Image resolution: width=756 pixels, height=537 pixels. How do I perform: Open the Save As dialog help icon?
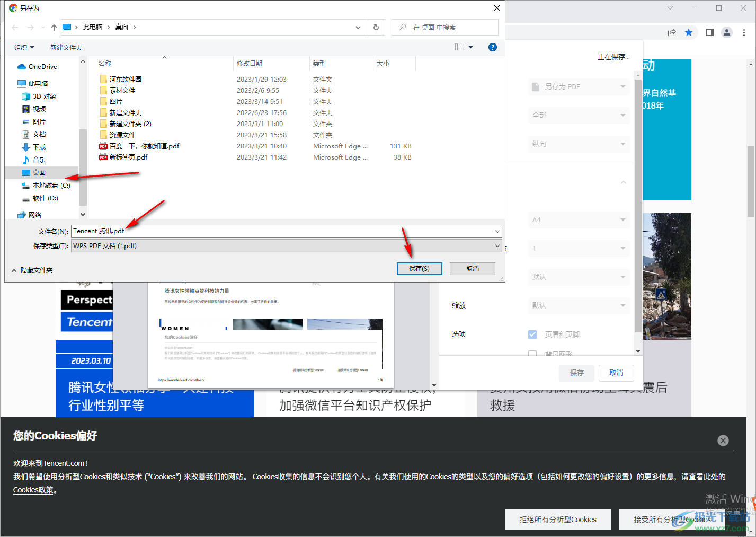click(493, 47)
